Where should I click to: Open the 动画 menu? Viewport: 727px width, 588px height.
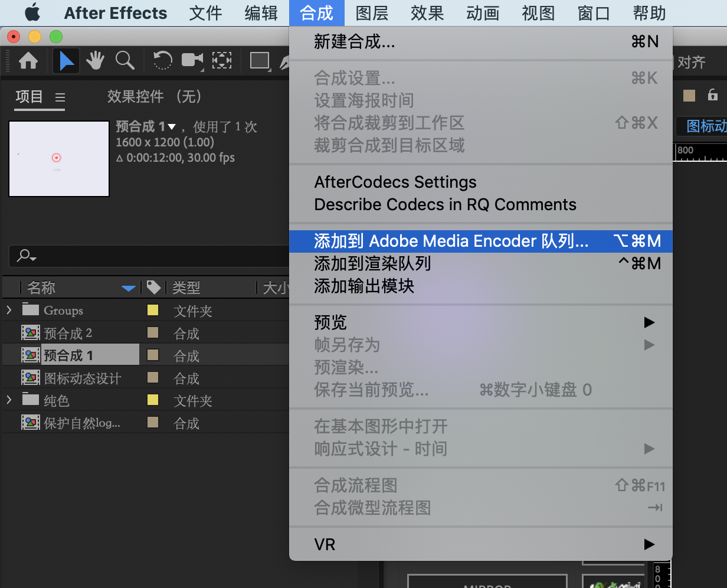(x=483, y=13)
